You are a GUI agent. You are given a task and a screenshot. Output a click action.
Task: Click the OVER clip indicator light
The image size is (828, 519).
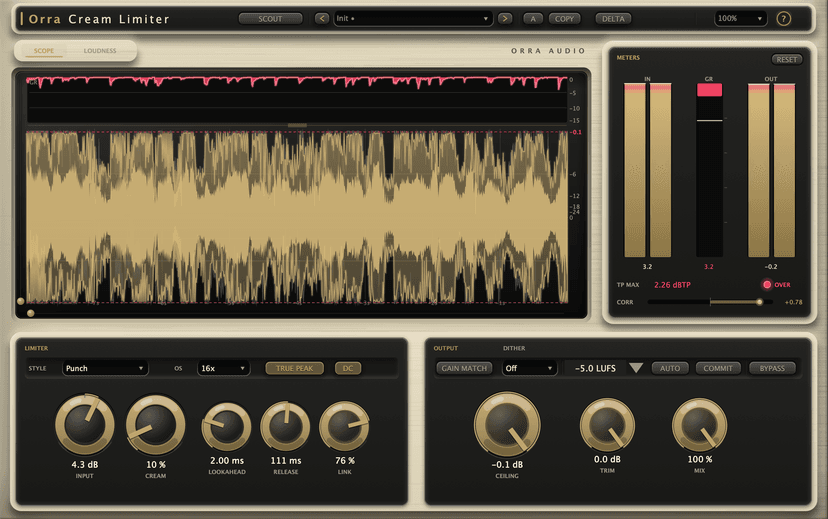(x=767, y=285)
